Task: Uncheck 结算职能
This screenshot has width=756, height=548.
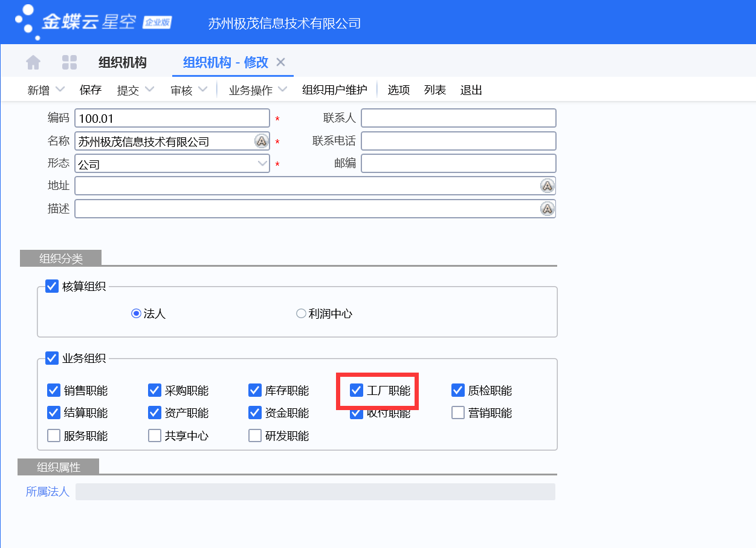Action: click(x=54, y=413)
